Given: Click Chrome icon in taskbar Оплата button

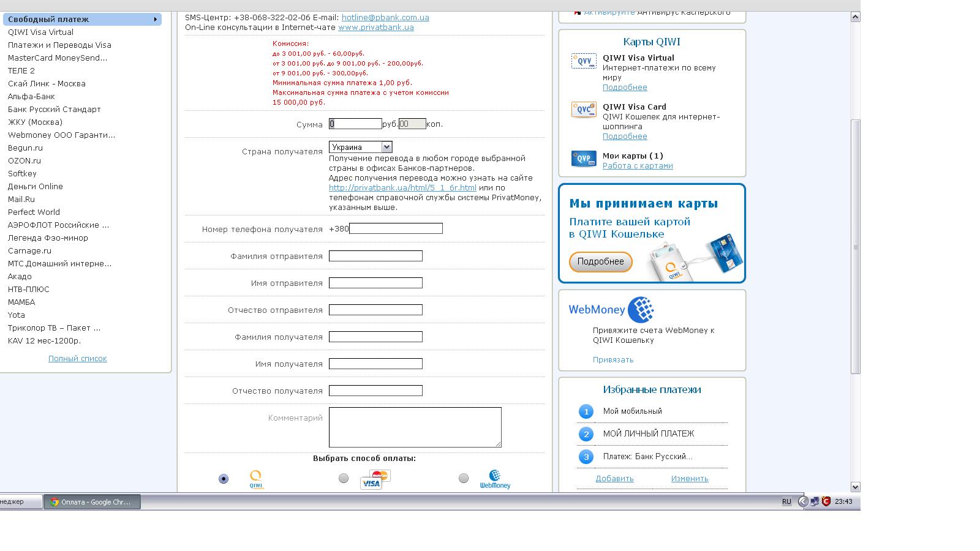Looking at the screenshot, I should [55, 502].
